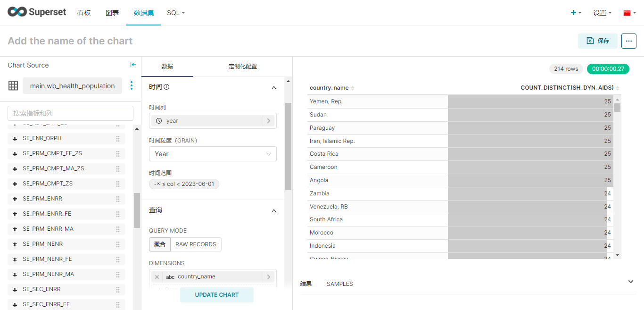Click the info icon beside 时间
The width and height of the screenshot is (644, 310).
point(166,87)
